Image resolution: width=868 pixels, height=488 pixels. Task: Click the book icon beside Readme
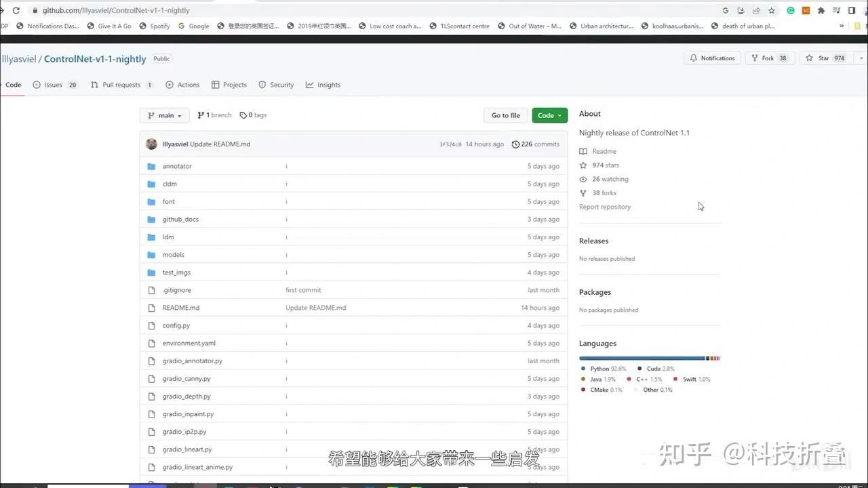coord(583,151)
